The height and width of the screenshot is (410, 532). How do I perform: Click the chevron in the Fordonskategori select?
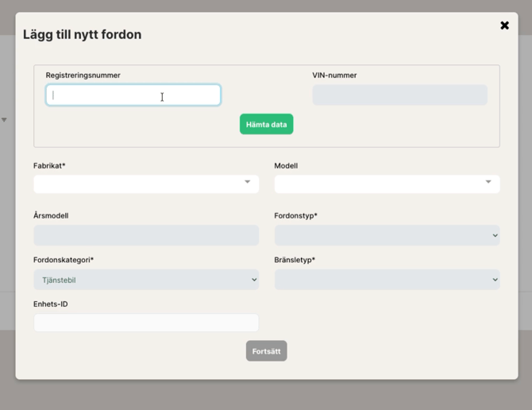(254, 280)
